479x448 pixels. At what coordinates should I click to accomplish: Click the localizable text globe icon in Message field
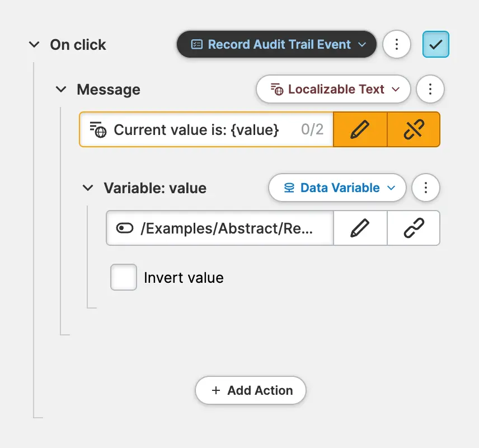[x=98, y=130]
